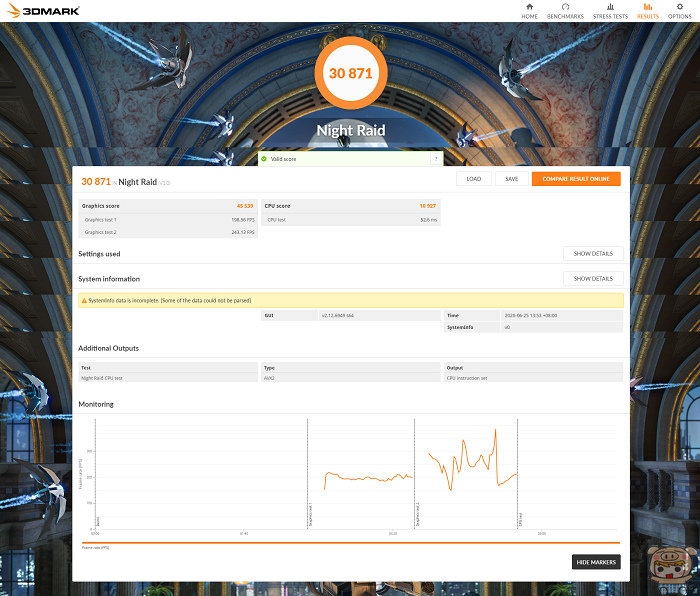
Task: Go to the Benchmarks section icon
Action: [565, 7]
